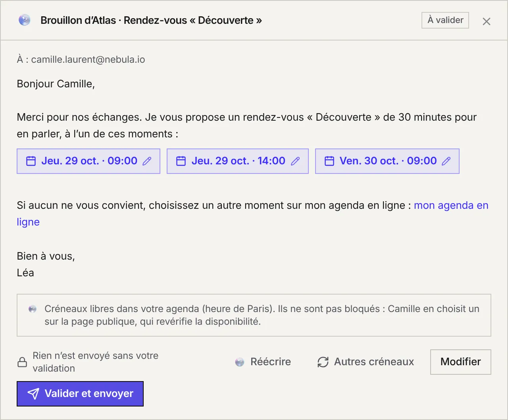Request other slots with Autres créneaux
This screenshot has height=420, width=508.
pyautogui.click(x=366, y=362)
